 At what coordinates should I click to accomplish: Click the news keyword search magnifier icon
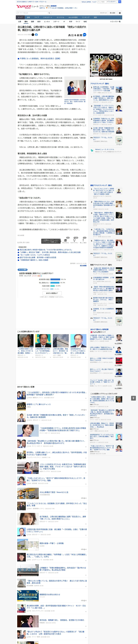pyautogui.click(x=49, y=13)
